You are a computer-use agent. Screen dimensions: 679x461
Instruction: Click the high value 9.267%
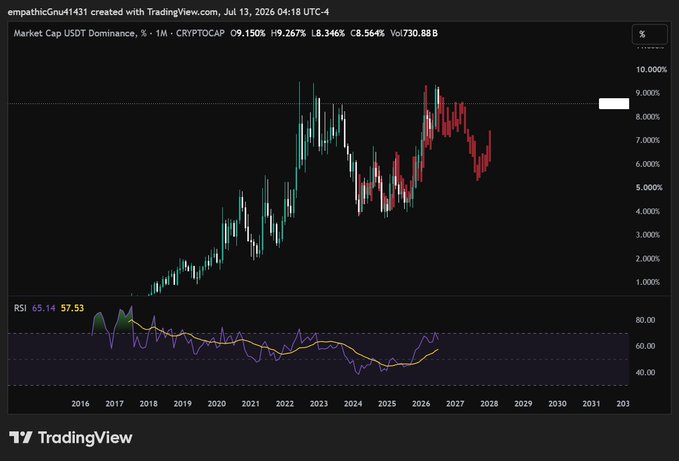(291, 33)
